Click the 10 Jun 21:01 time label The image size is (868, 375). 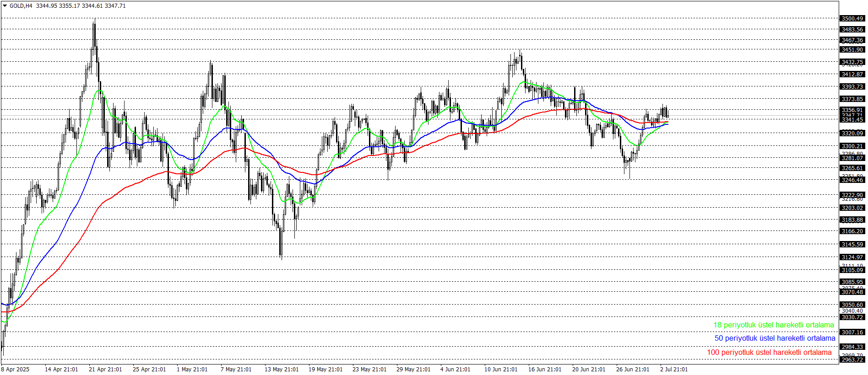[x=501, y=370]
